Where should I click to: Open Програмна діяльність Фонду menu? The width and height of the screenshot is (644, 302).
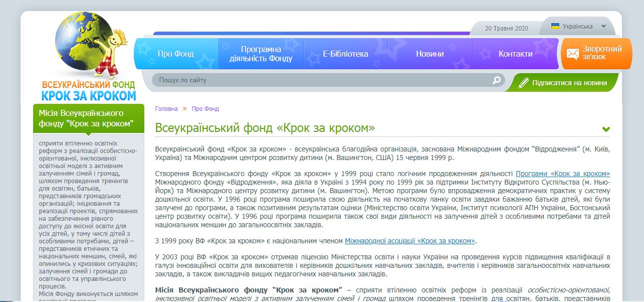tap(261, 54)
